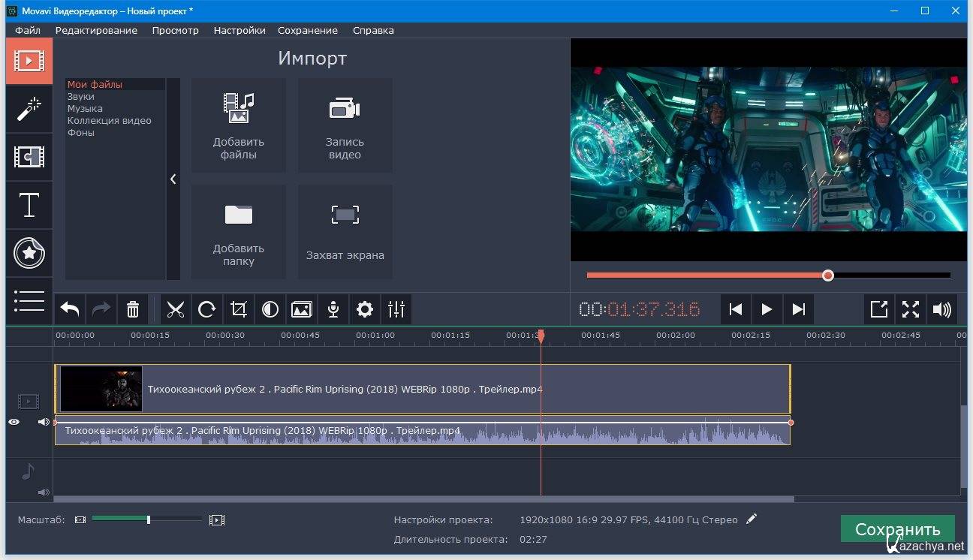Play the preview video
The height and width of the screenshot is (560, 973).
[x=767, y=309]
